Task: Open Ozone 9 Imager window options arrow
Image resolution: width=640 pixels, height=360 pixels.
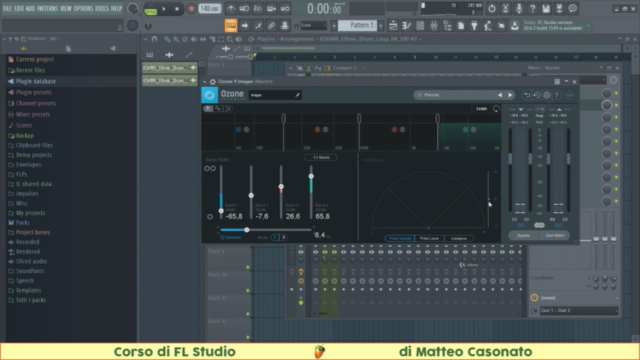Action: click(x=205, y=82)
